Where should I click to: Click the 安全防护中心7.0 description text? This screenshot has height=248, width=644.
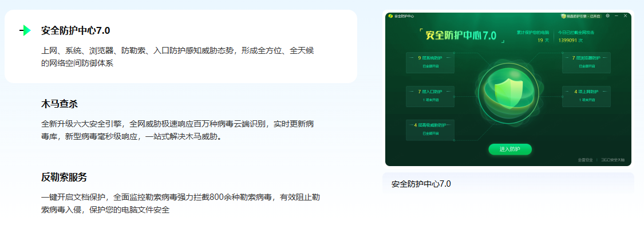coord(178,57)
